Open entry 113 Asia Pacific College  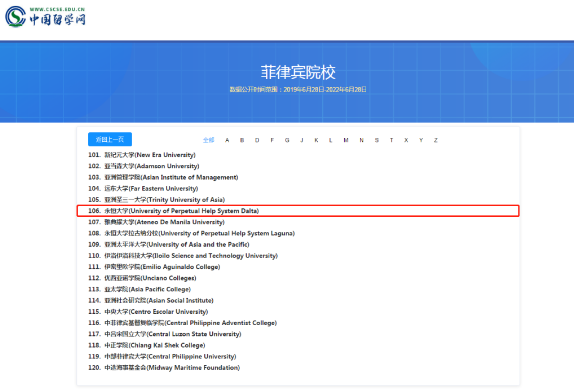point(139,289)
